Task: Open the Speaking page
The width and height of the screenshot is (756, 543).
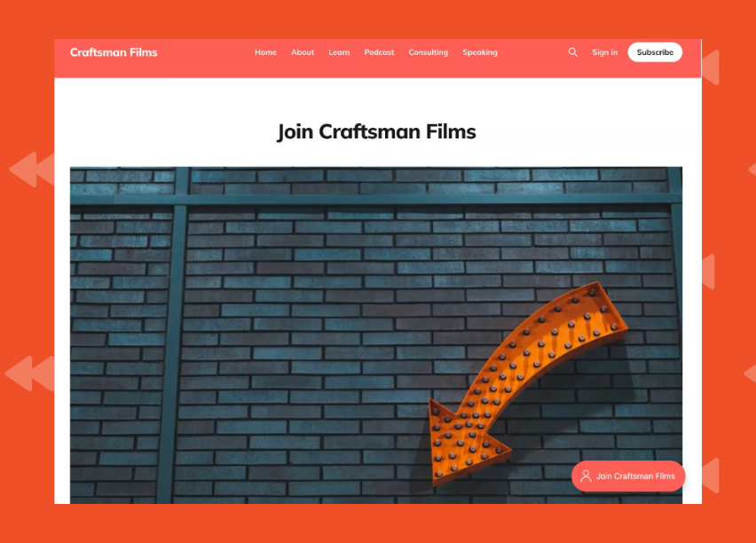Action: pyautogui.click(x=480, y=52)
